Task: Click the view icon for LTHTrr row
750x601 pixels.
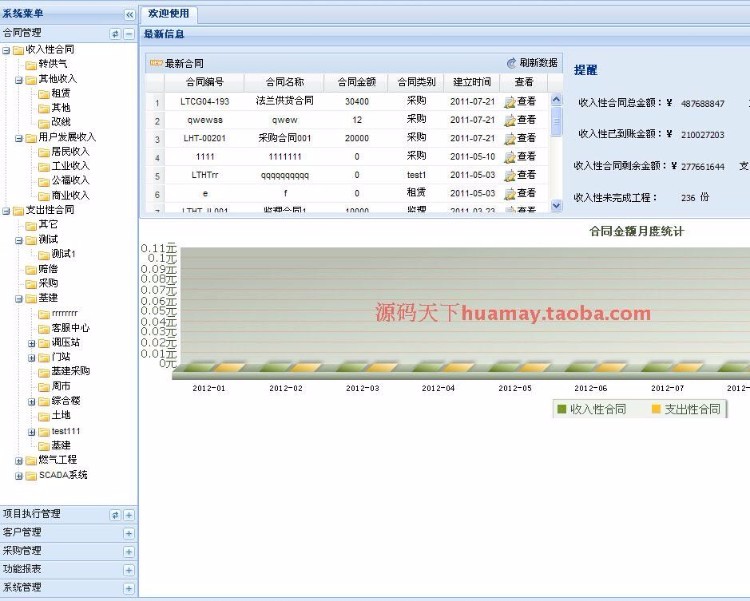Action: 510,175
